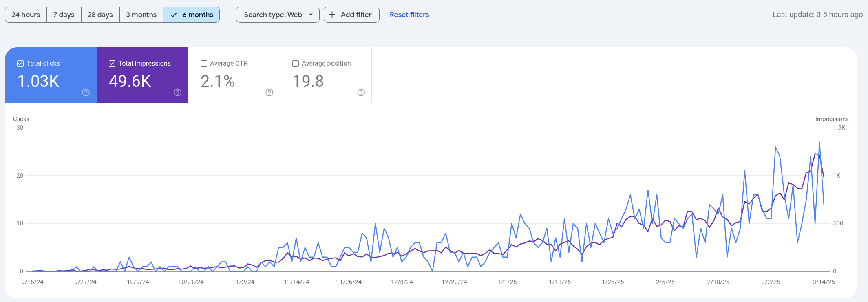Click the plus icon in Add filter
The image size is (868, 302).
(x=332, y=15)
